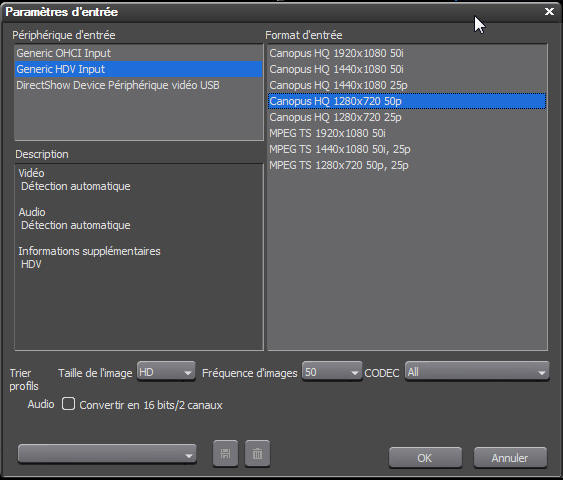Select Canopus HQ 1920x1080 50i format
563x480 pixels.
click(x=407, y=53)
